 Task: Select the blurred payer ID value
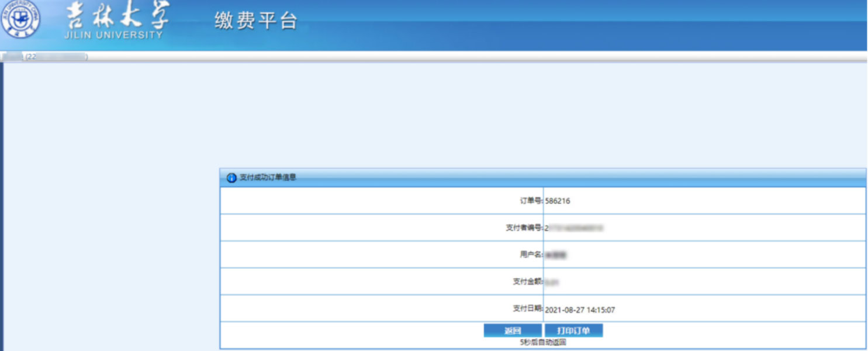(x=574, y=228)
